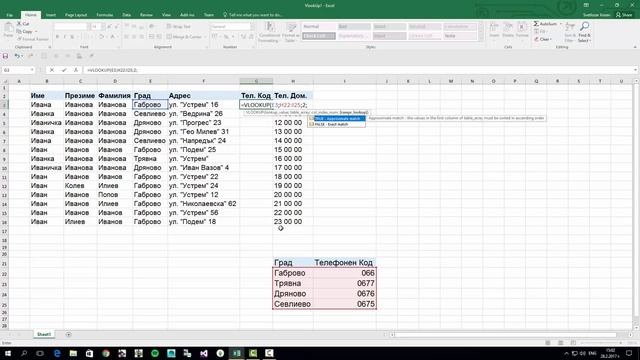Switch to the Data tab
Viewport: 640px width, 360px height.
coord(127,15)
